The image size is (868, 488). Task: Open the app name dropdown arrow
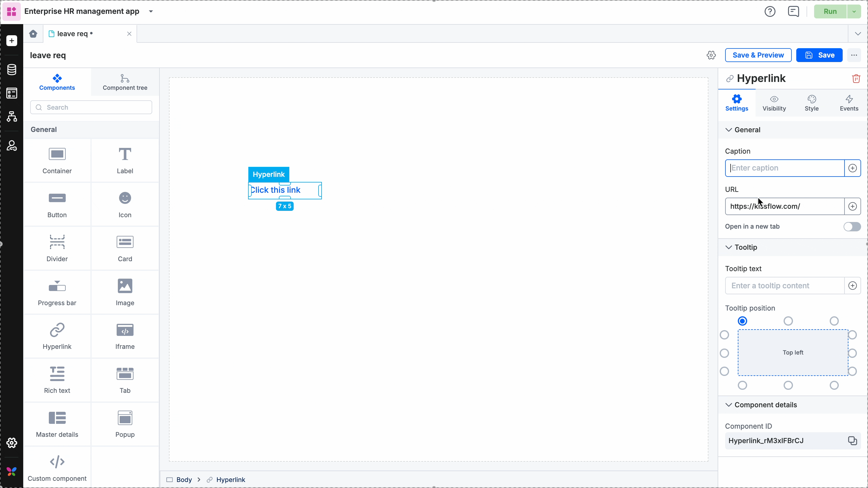151,11
